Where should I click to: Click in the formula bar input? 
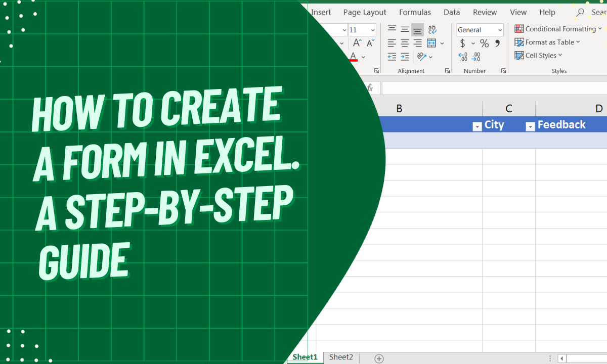494,88
